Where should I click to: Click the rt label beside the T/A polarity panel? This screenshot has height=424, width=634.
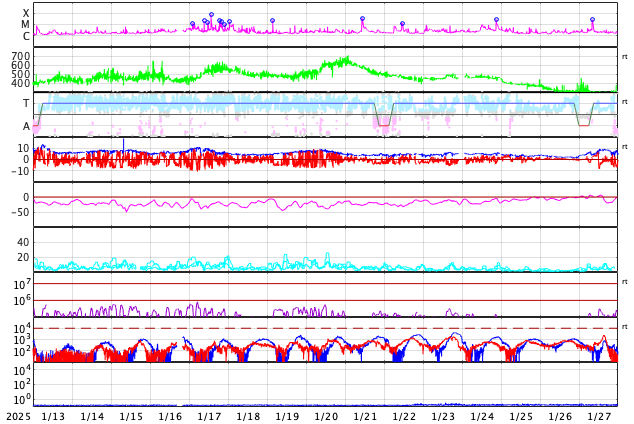tap(625, 101)
